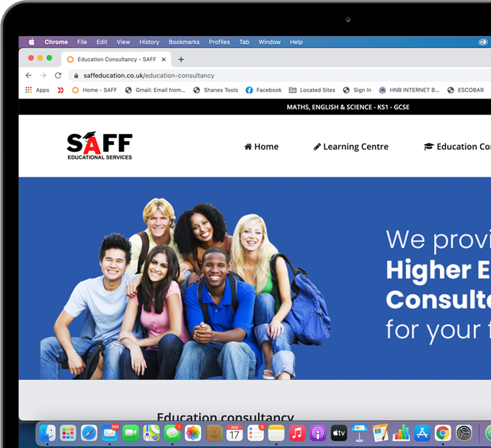Image resolution: width=491 pixels, height=448 pixels.
Task: Click the padlock site info icon
Action: tap(76, 75)
